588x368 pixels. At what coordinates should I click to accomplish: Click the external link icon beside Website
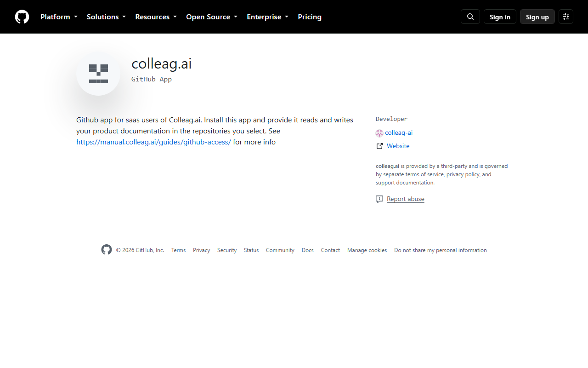point(379,146)
